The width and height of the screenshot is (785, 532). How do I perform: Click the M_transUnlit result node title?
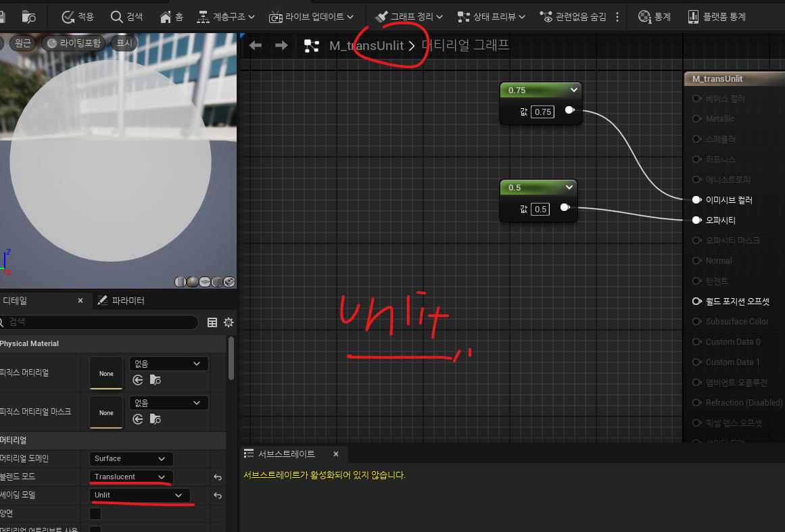click(x=717, y=78)
